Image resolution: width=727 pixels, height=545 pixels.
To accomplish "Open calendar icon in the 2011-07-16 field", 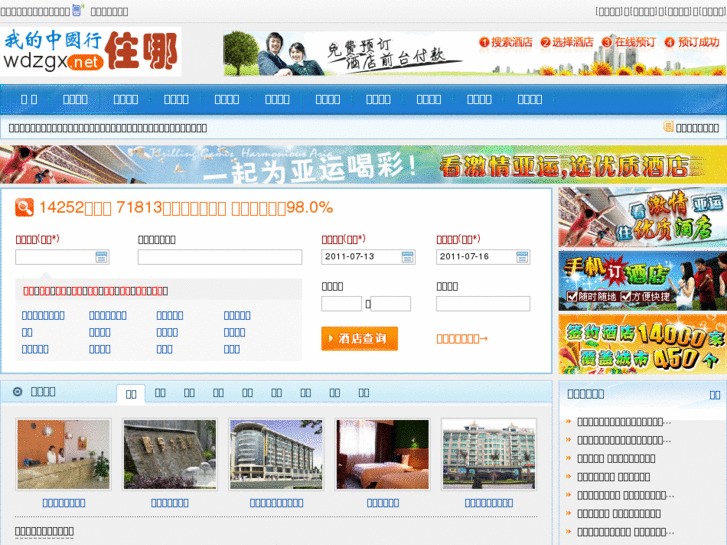I will coord(522,257).
